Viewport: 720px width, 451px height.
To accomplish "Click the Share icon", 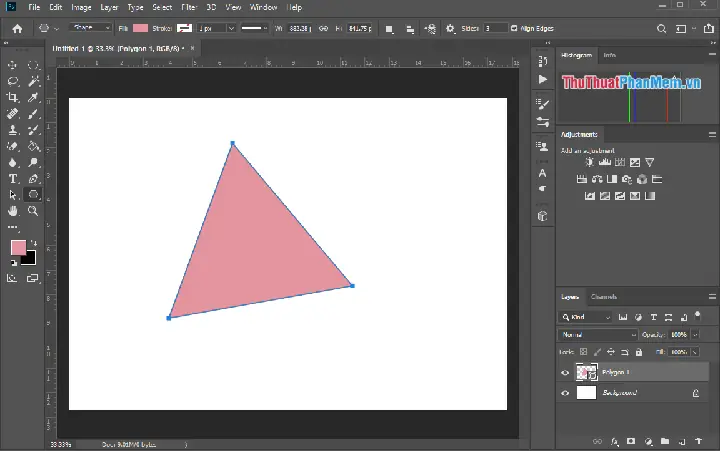I will (x=709, y=28).
